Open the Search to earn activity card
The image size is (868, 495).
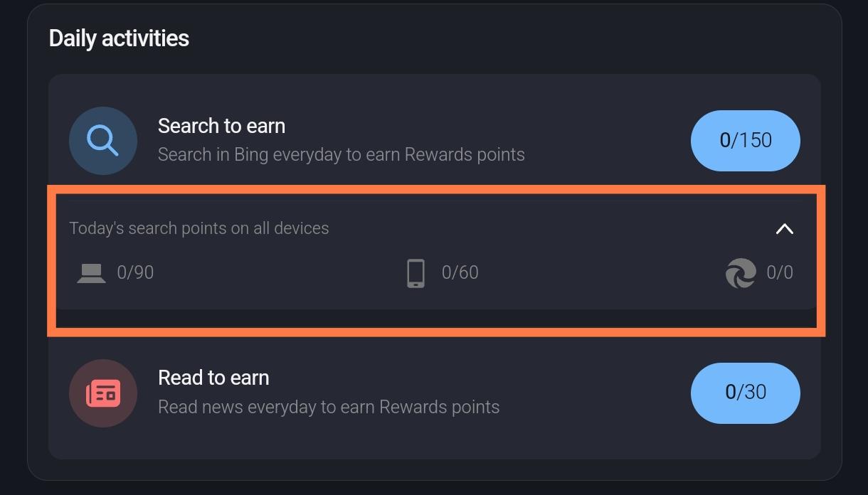[x=434, y=141]
